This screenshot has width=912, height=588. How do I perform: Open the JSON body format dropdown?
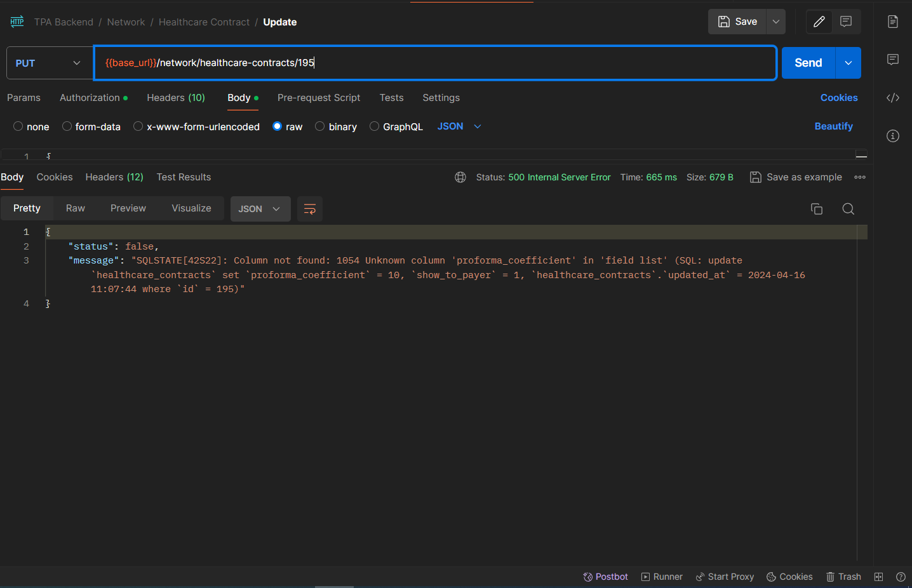click(x=459, y=126)
